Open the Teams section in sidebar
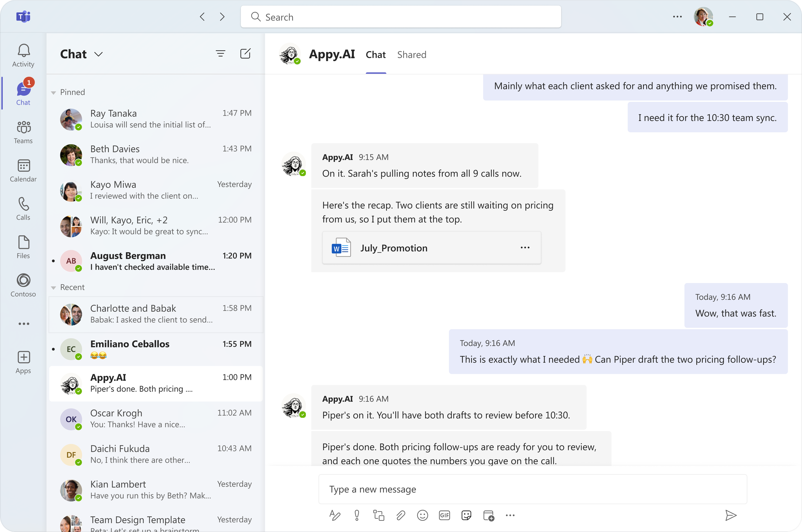Viewport: 802px width, 532px height. pos(23,132)
